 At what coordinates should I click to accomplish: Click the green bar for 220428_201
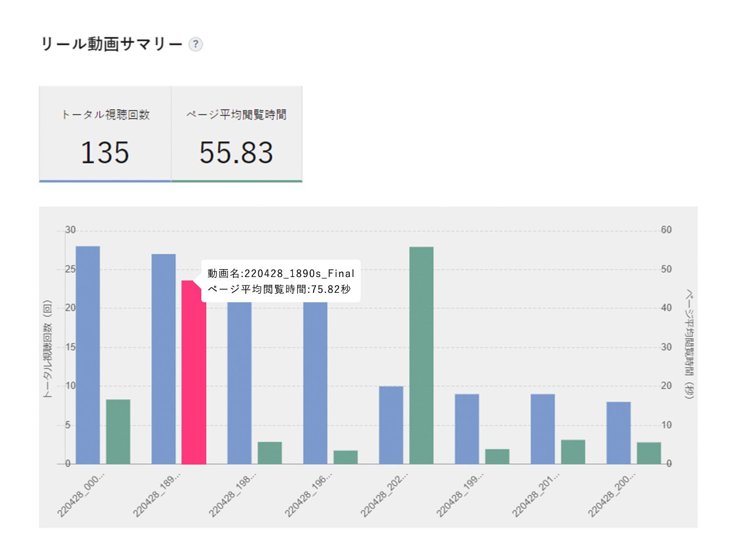pos(573,452)
